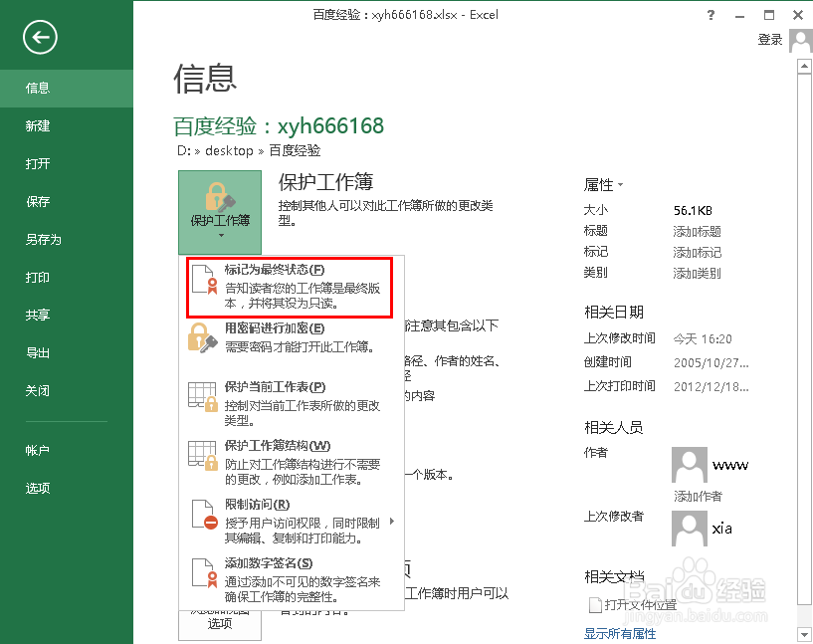Click the back arrow to leave Info view

point(39,38)
